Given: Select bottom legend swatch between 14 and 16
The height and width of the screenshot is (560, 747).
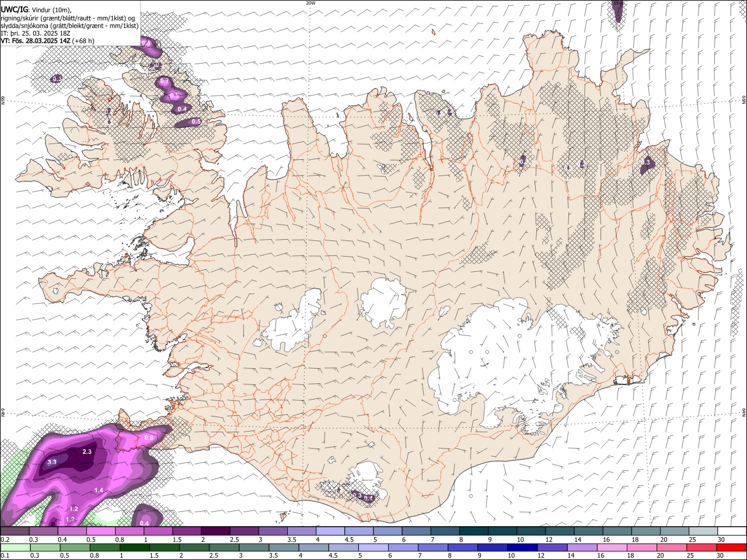Looking at the screenshot, I should tap(582, 548).
